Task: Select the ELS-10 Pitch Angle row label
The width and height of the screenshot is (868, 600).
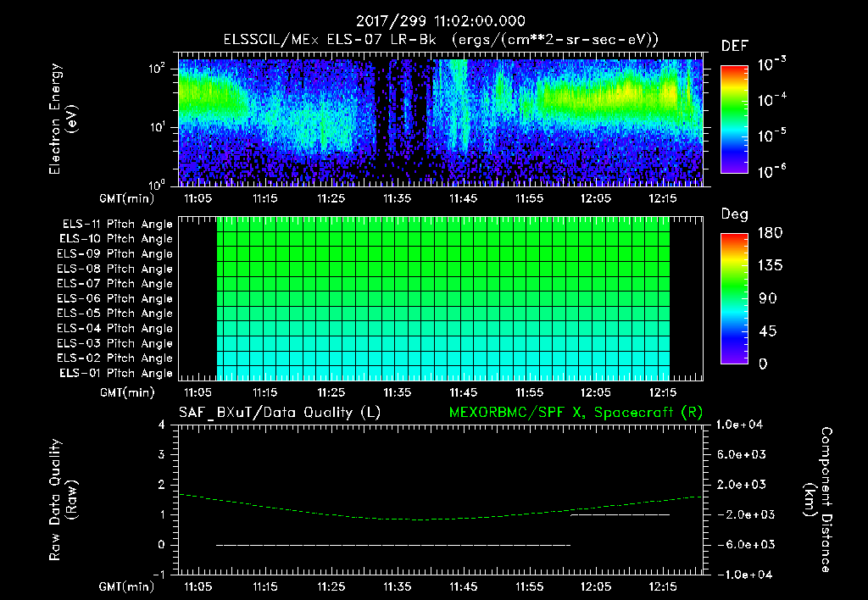Action: 116,239
